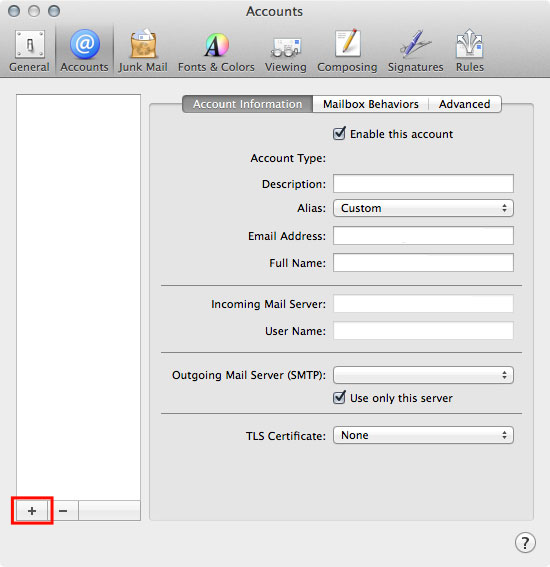Open Fonts & Colors preferences
550x567 pixels.
[x=216, y=51]
